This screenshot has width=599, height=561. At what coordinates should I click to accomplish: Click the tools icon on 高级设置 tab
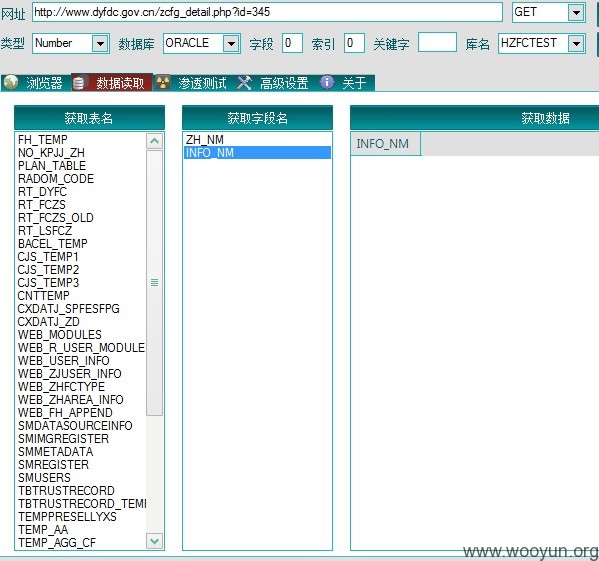tap(244, 82)
